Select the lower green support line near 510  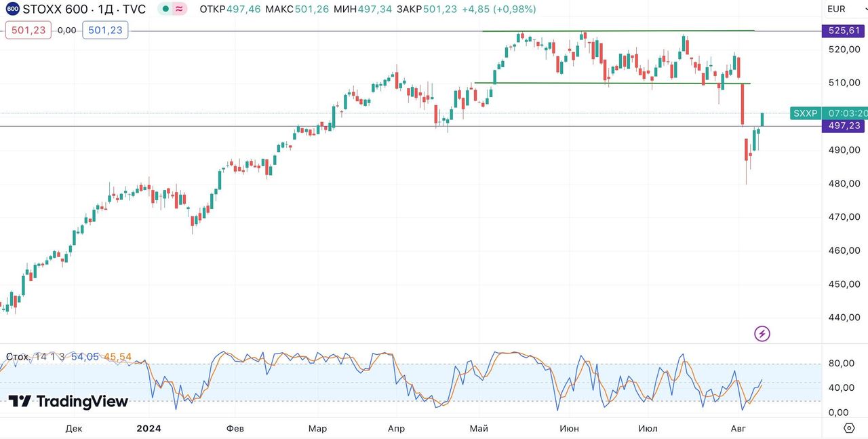click(610, 83)
